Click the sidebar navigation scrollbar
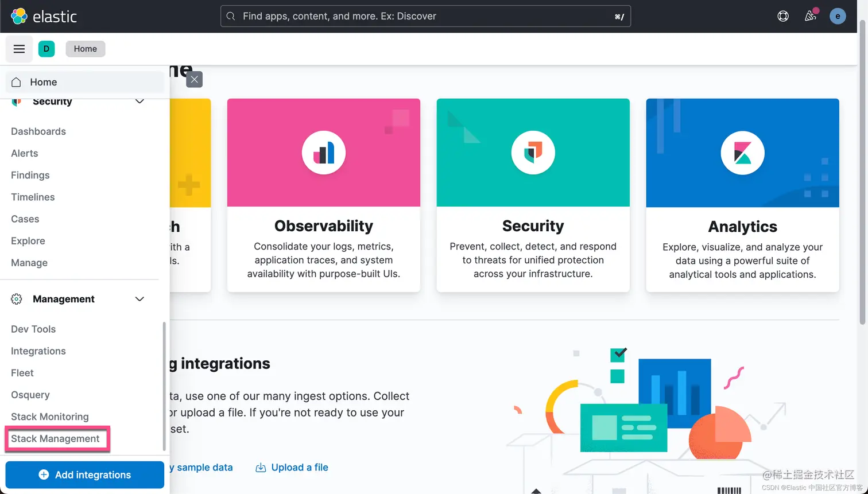Screen dimensions: 868x494 [x=164, y=386]
